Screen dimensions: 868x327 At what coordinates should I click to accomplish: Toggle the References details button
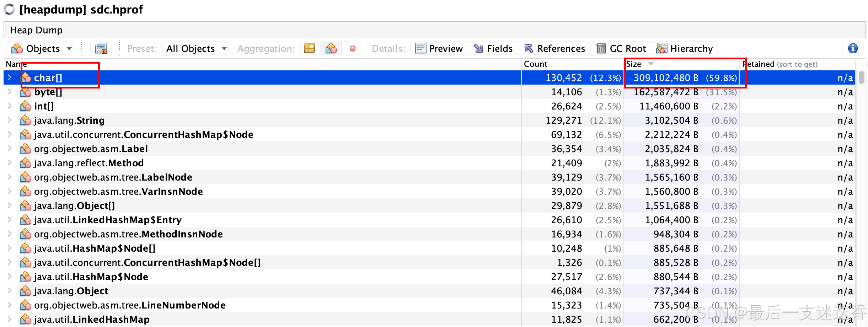point(554,48)
